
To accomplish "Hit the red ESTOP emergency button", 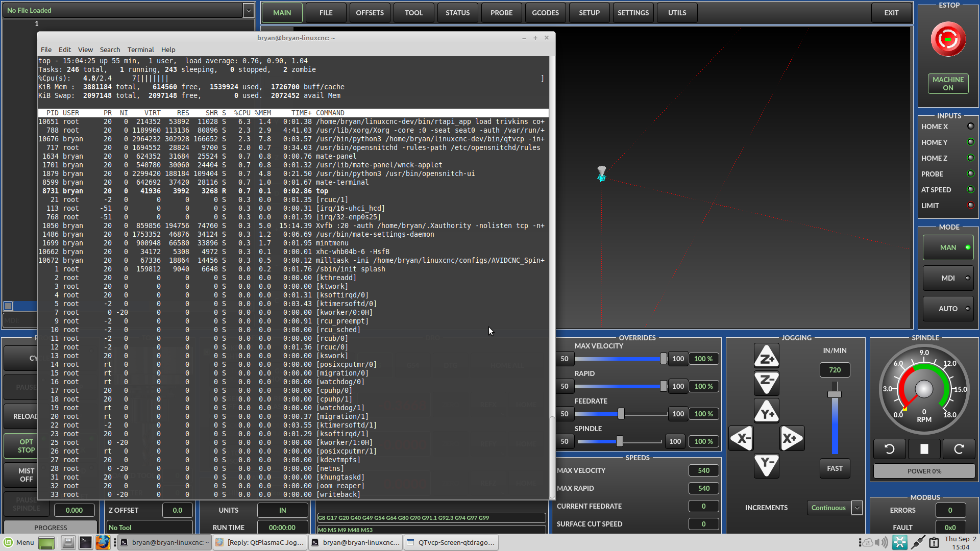I will point(948,39).
